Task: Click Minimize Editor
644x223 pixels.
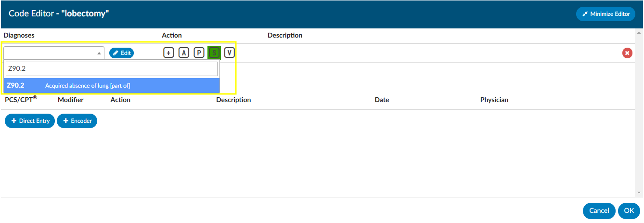Action: pos(605,14)
